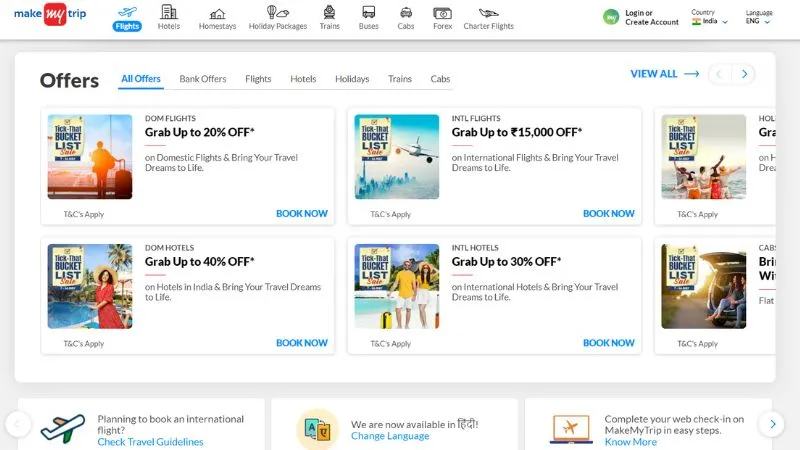Open the Check Travel Guidelines link

[x=150, y=442]
